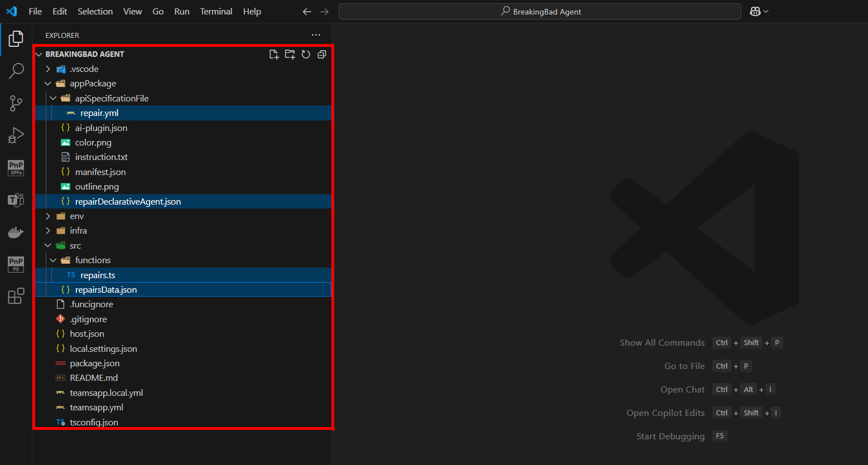Open the View menu

point(132,11)
